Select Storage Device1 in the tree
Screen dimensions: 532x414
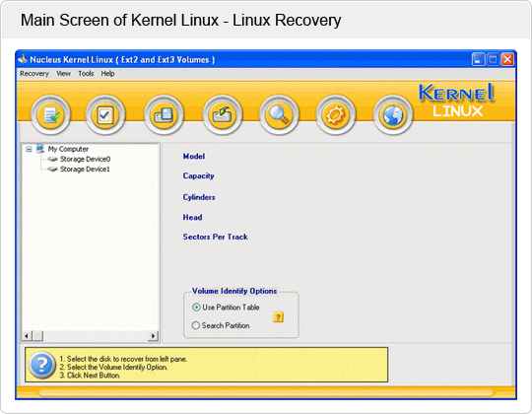pyautogui.click(x=85, y=169)
